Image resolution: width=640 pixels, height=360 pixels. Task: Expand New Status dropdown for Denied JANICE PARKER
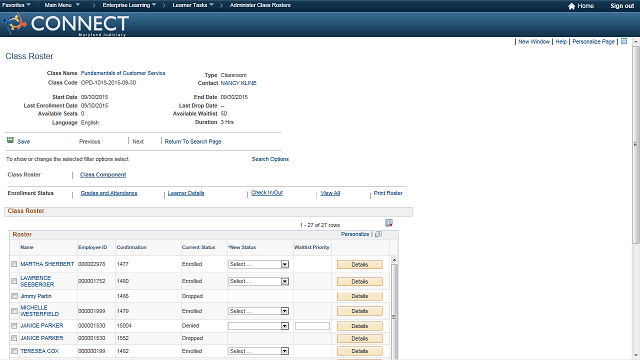pos(258,326)
